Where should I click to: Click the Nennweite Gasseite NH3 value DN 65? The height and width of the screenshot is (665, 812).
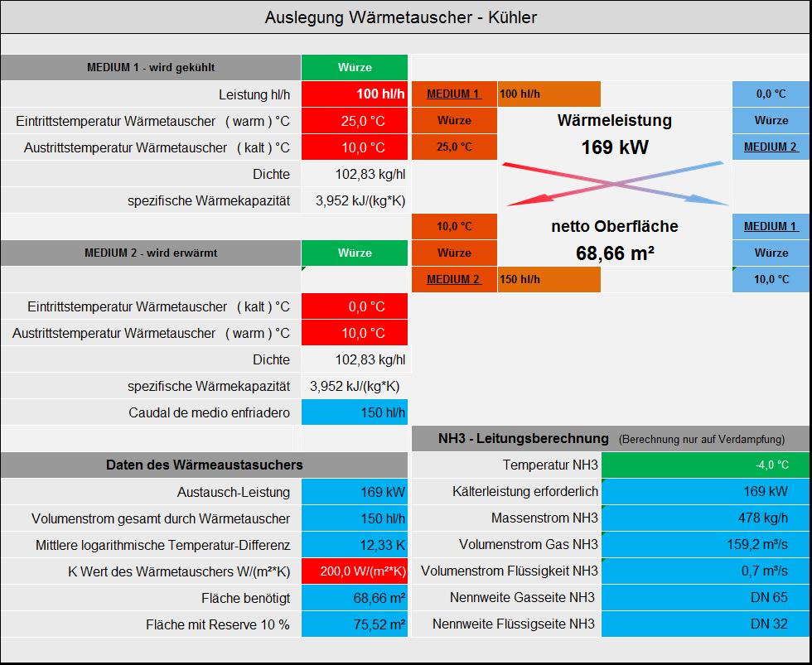coord(706,597)
